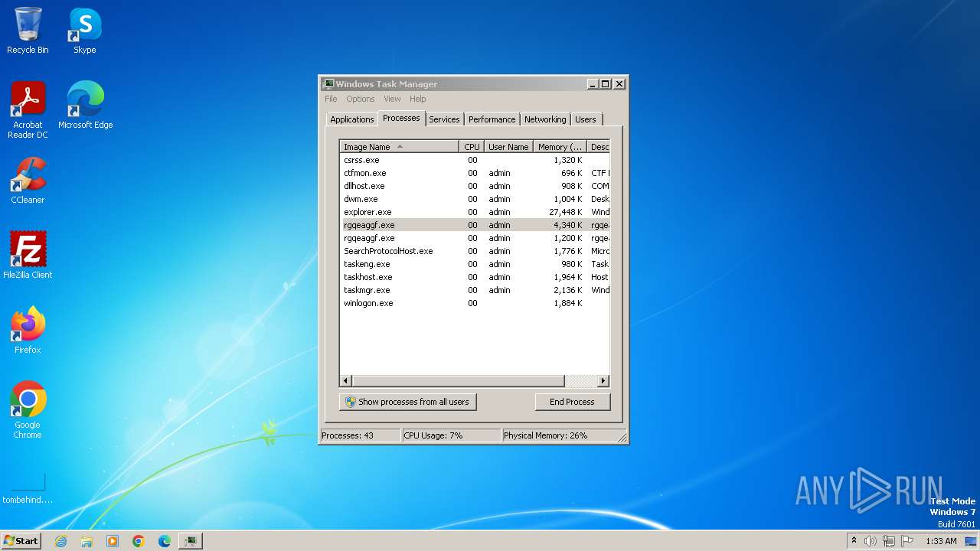Screen dimensions: 980x551
Task: Open the Skype desktop shortcut
Action: [84, 31]
